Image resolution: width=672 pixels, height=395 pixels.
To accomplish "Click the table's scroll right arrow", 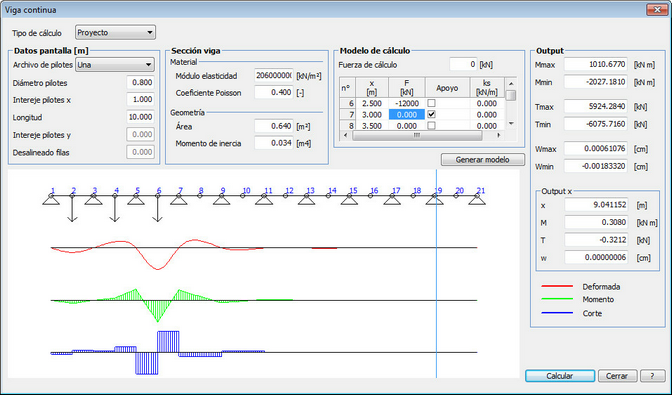I will [498, 135].
